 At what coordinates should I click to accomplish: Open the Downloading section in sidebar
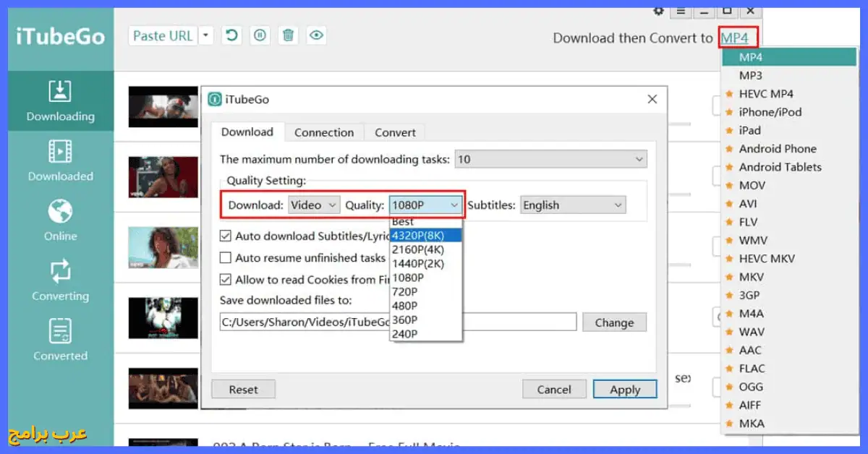click(x=61, y=101)
